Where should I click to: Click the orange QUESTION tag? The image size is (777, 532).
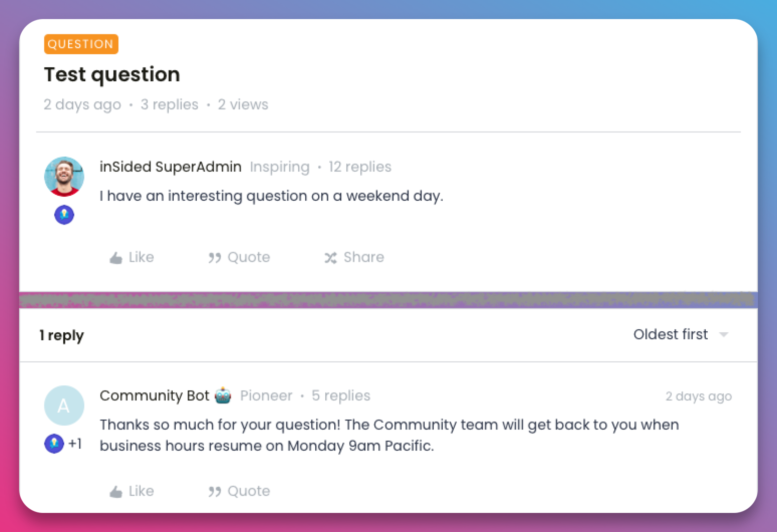click(81, 44)
